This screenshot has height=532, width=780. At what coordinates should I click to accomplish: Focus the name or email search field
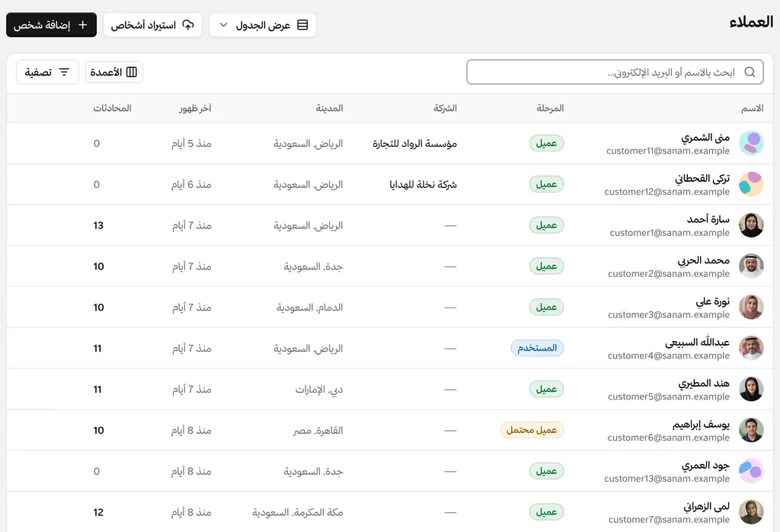615,72
